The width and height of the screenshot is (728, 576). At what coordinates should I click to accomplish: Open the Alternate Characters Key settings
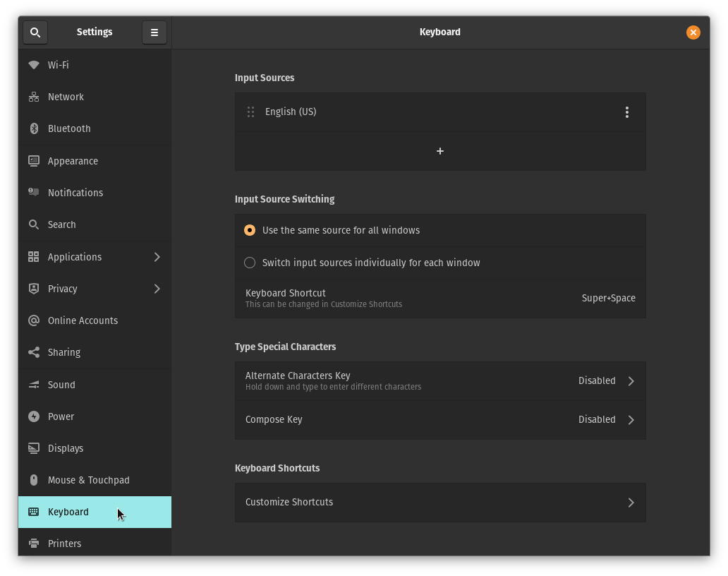coord(440,380)
